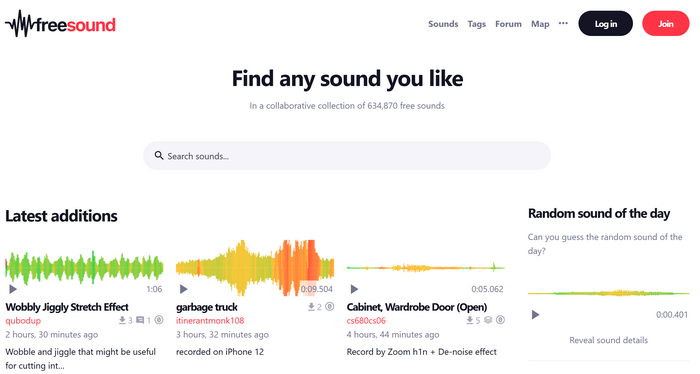The width and height of the screenshot is (700, 374).
Task: Click download icon on Cabinet Wardrobe Door
Action: (x=470, y=320)
